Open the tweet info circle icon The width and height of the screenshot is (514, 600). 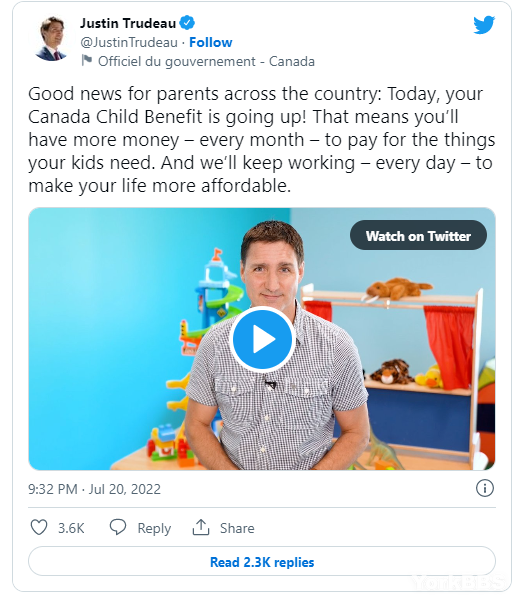[x=485, y=488]
